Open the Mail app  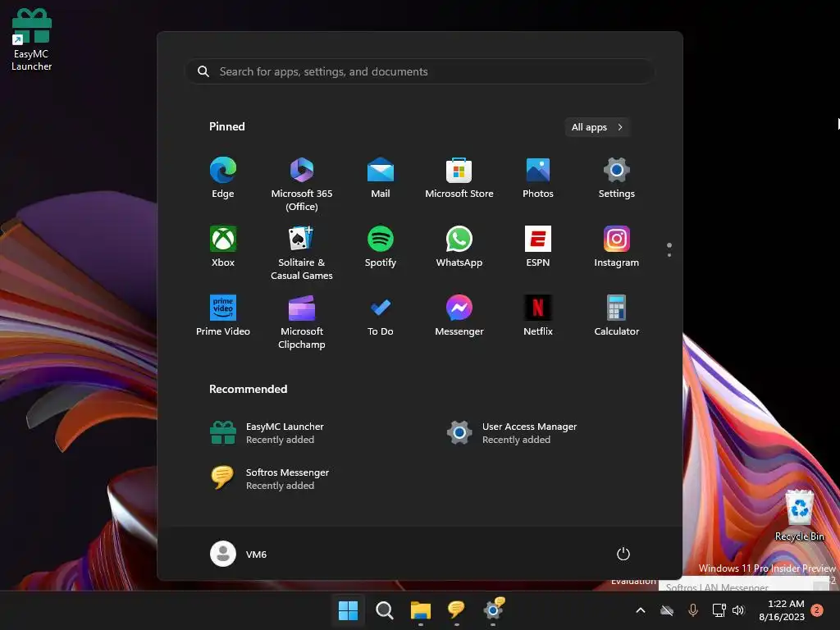coord(381,178)
